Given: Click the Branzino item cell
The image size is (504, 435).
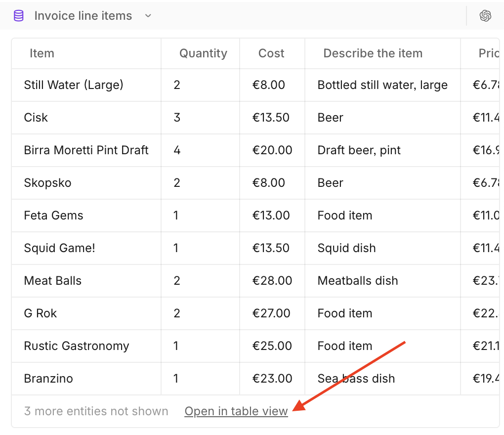Looking at the screenshot, I should tap(48, 379).
